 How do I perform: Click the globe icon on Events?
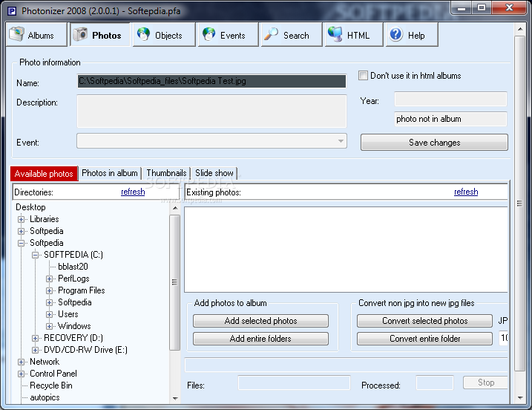[208, 34]
